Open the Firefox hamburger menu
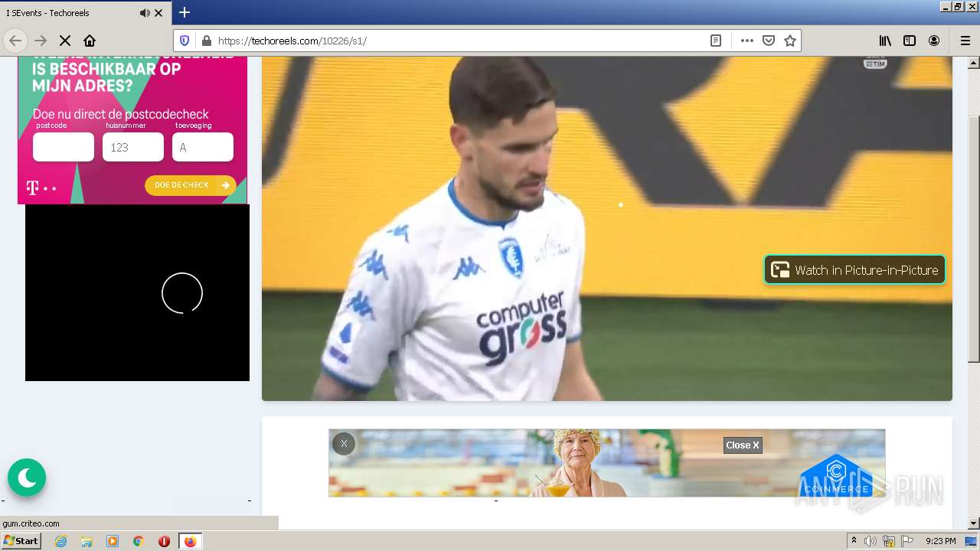 tap(965, 41)
